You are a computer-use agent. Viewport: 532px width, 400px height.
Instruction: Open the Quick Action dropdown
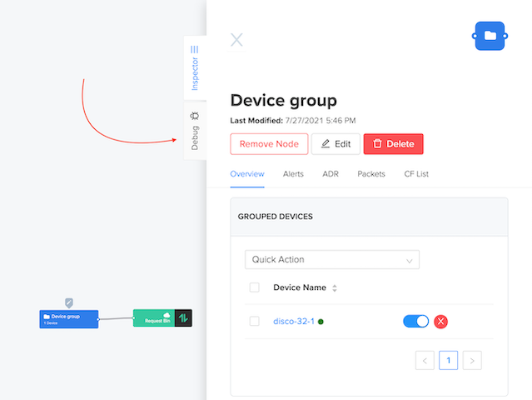click(x=331, y=259)
